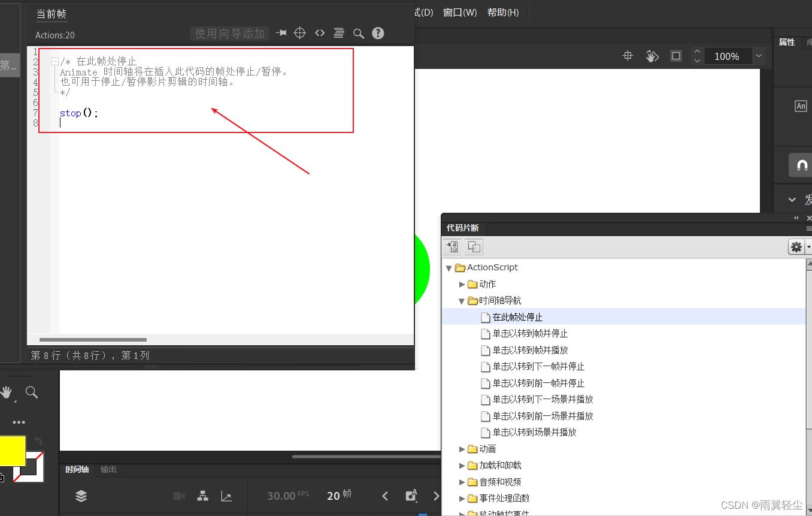The height and width of the screenshot is (516, 812).
Task: Click the swap colors arrow icon
Action: (x=38, y=442)
